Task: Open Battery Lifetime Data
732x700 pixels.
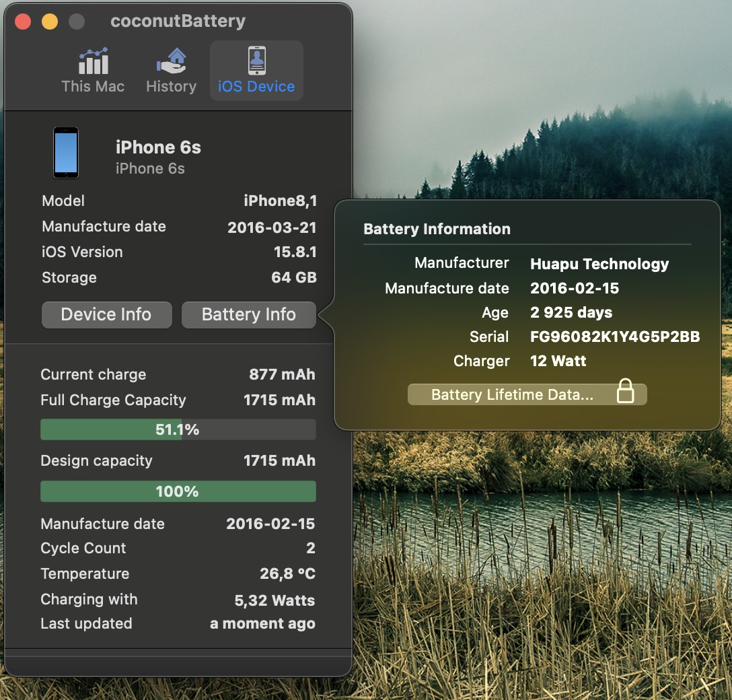Action: pos(527,394)
